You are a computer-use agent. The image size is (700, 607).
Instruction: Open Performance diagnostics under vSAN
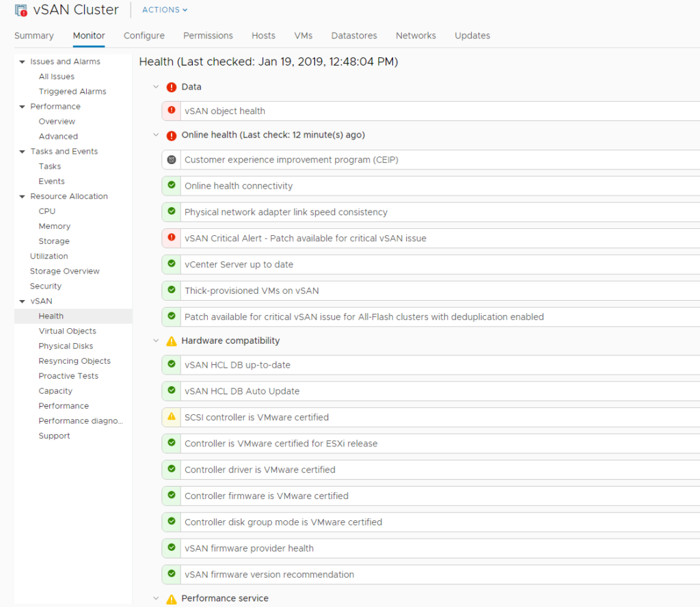(81, 421)
